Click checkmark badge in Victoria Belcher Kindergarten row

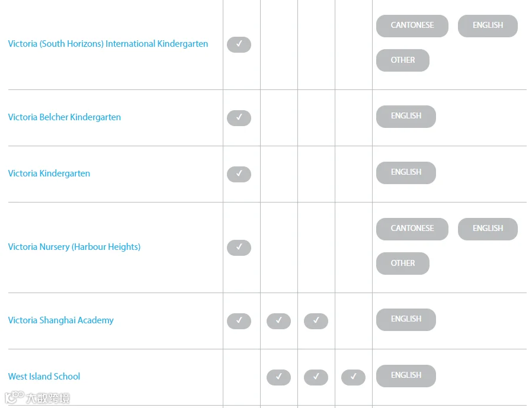click(x=239, y=118)
